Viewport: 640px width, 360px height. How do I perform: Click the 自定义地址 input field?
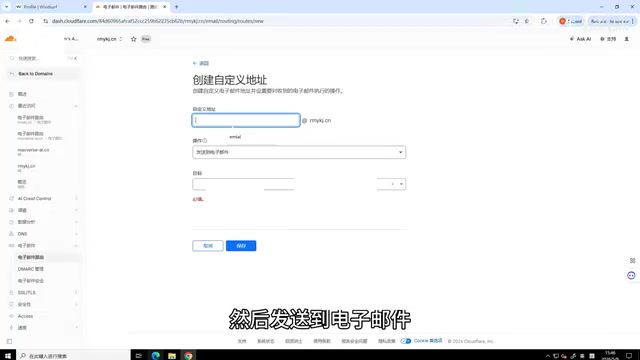[246, 120]
